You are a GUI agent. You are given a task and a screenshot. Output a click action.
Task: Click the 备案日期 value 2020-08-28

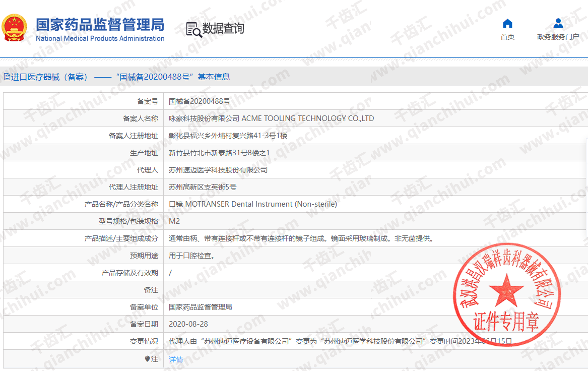click(188, 324)
